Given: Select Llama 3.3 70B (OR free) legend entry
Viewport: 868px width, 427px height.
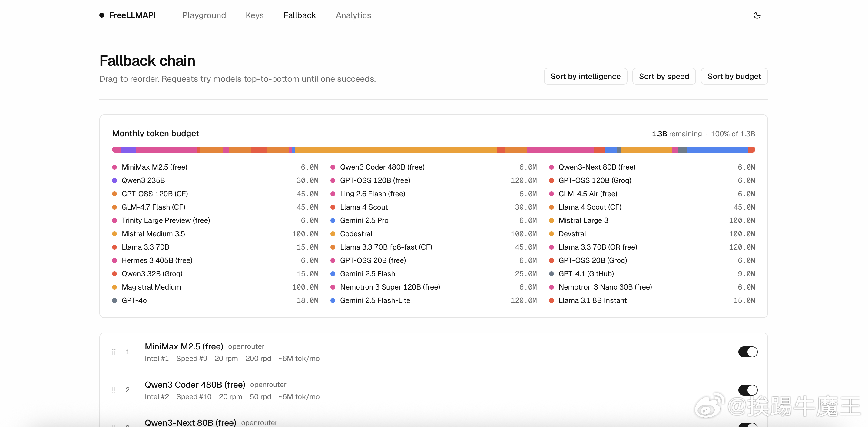Looking at the screenshot, I should click(x=652, y=247).
